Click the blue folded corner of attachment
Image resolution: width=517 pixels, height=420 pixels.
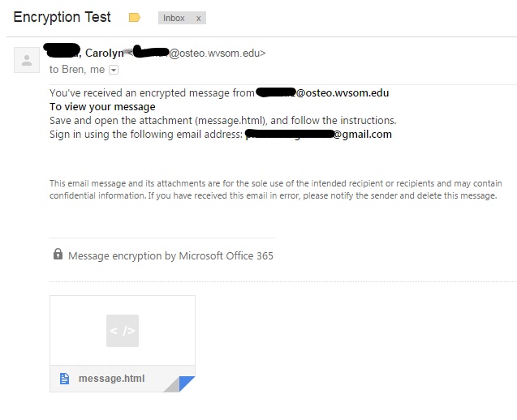pyautogui.click(x=185, y=382)
